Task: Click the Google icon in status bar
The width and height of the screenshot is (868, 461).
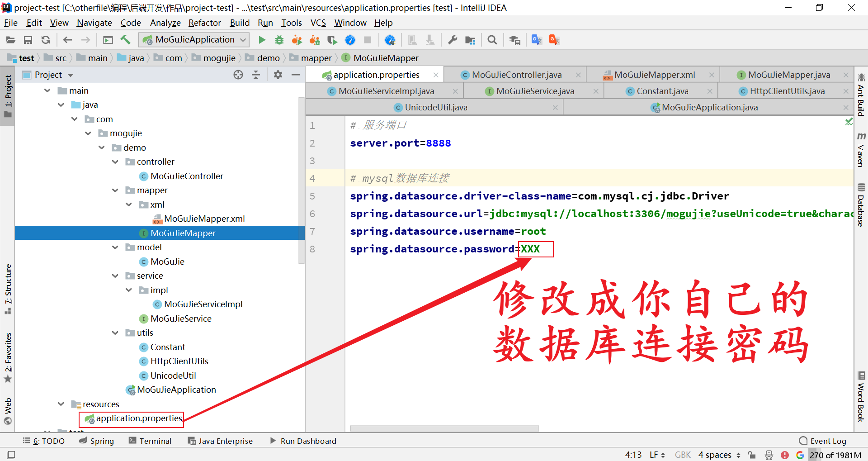Action: (800, 455)
